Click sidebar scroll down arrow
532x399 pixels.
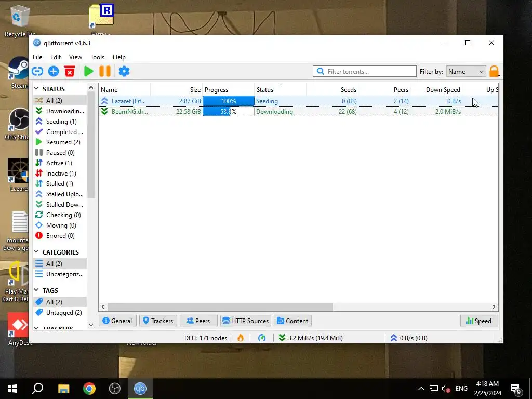pyautogui.click(x=91, y=325)
